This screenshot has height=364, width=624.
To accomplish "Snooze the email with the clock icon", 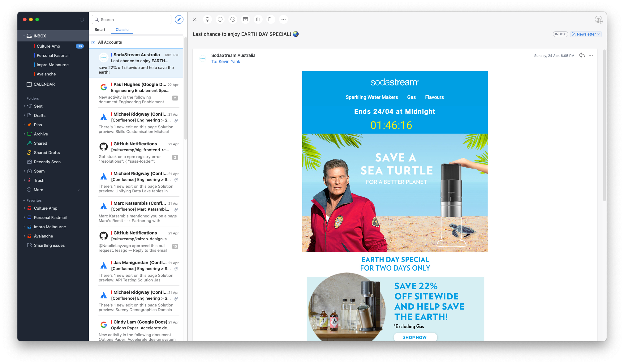I will click(233, 19).
